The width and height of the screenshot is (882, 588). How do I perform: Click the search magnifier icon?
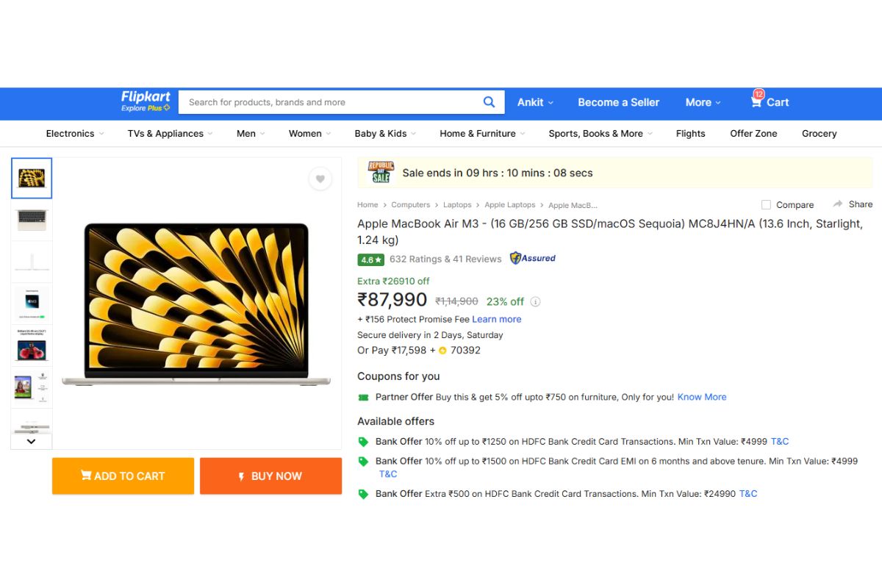[489, 102]
